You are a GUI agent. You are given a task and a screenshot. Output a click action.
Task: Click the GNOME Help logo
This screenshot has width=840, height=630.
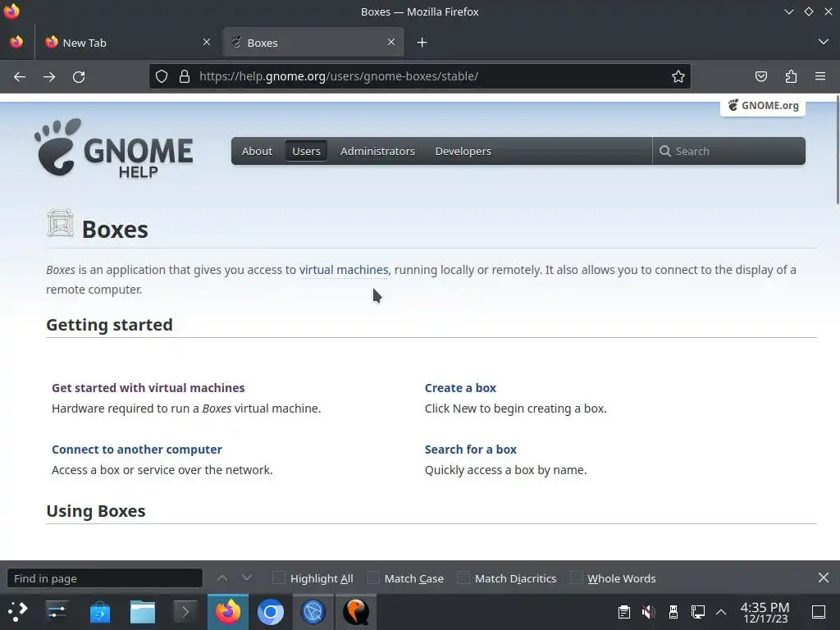pos(113,148)
